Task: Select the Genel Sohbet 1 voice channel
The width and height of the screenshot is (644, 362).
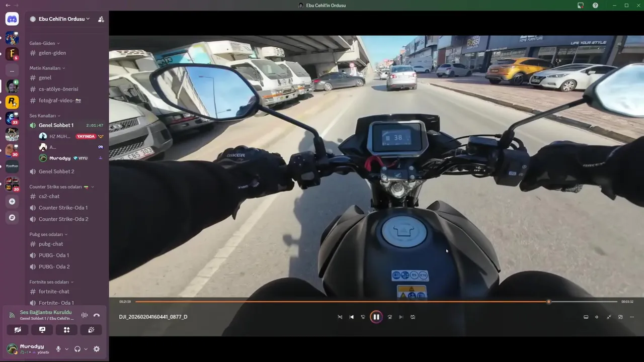Action: pyautogui.click(x=67, y=125)
